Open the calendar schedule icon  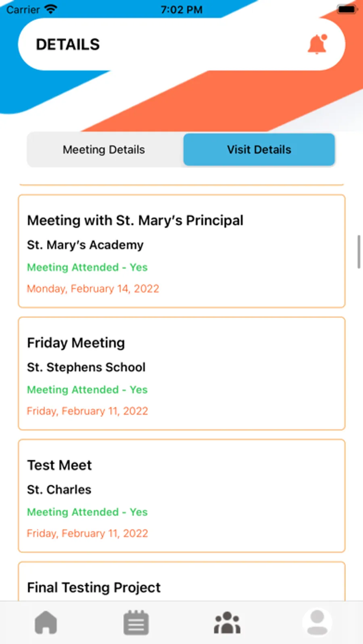(x=136, y=623)
